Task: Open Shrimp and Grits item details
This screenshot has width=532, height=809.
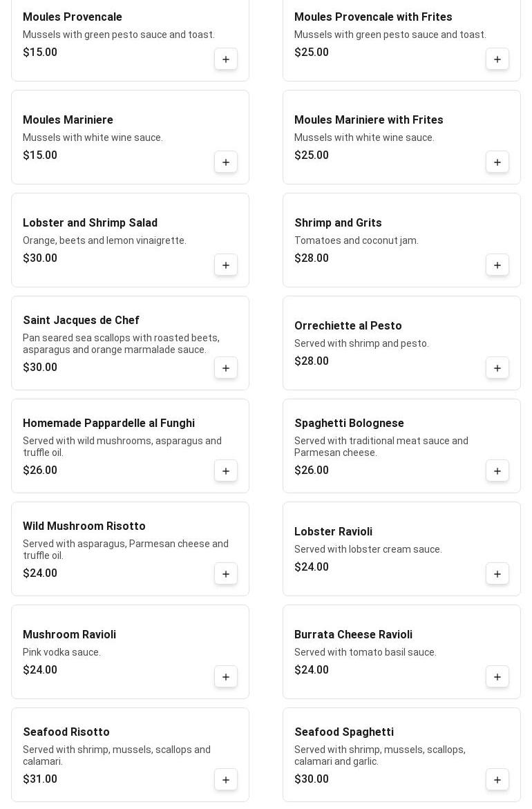Action: 338,223
